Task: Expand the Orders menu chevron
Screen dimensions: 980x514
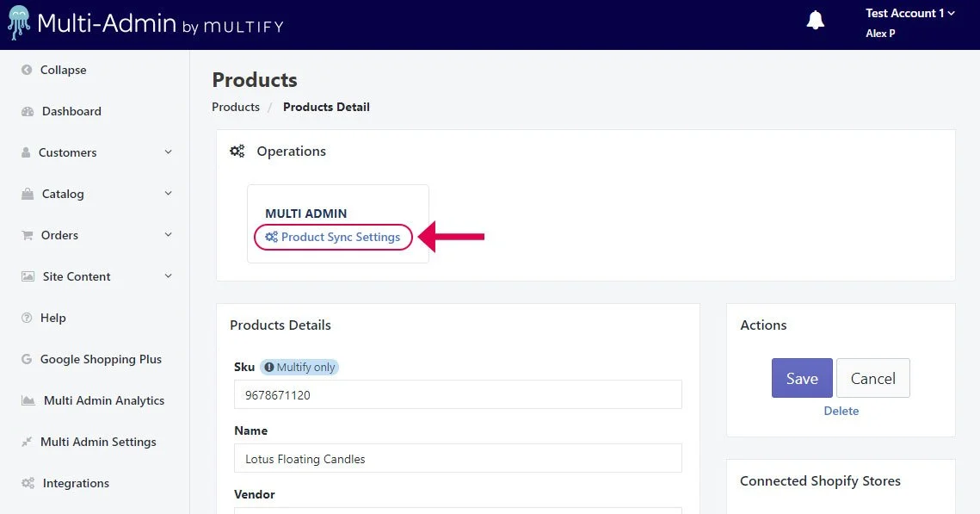Action: (x=168, y=234)
